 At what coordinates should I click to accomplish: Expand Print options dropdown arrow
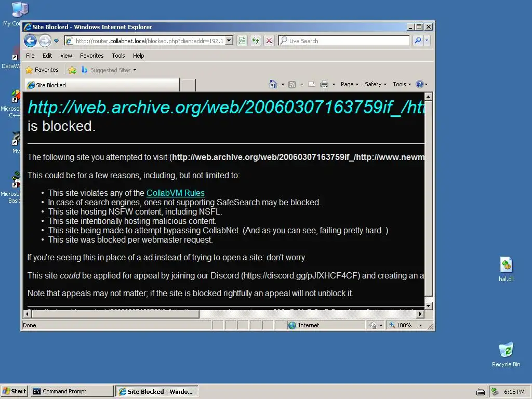[x=334, y=84]
